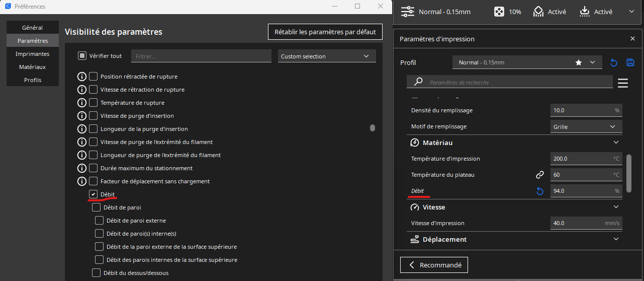Uncheck the Débit checkbox
Viewport: 644px width, 281px height.
click(94, 194)
